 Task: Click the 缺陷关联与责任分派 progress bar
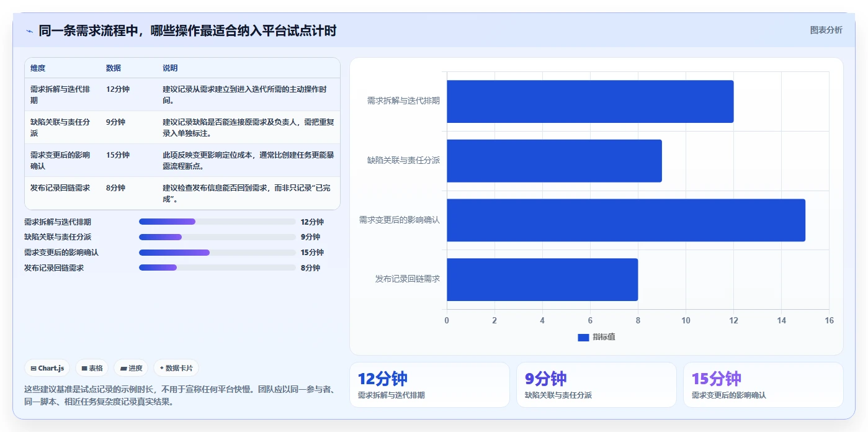coord(217,237)
